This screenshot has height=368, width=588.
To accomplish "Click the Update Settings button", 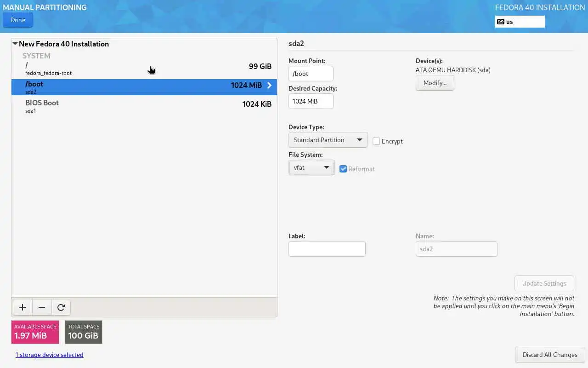I will click(544, 283).
